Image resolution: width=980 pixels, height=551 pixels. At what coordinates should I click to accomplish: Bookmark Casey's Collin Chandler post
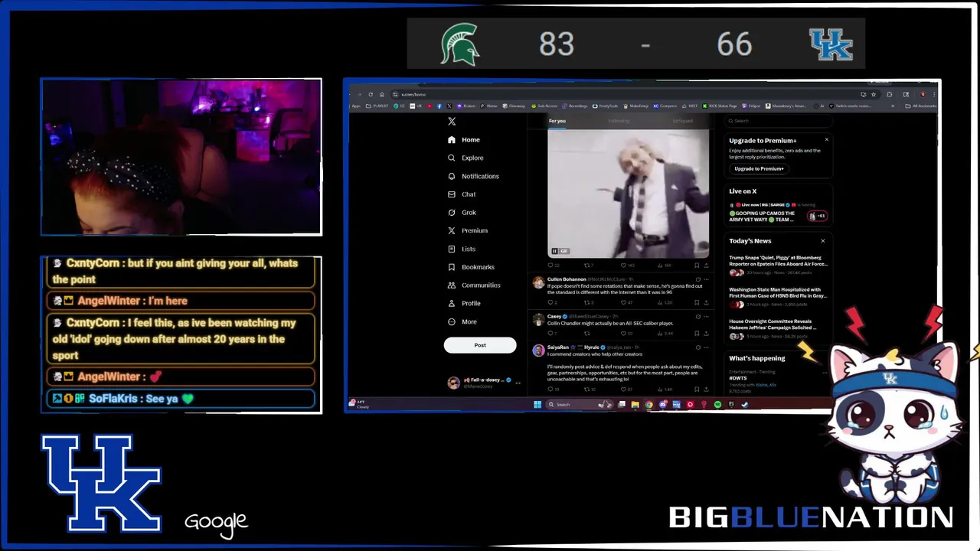click(x=697, y=334)
